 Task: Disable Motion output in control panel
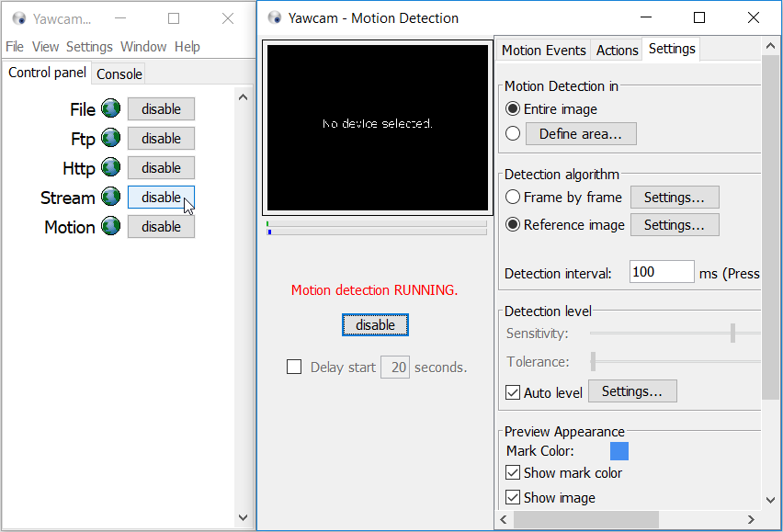click(161, 227)
